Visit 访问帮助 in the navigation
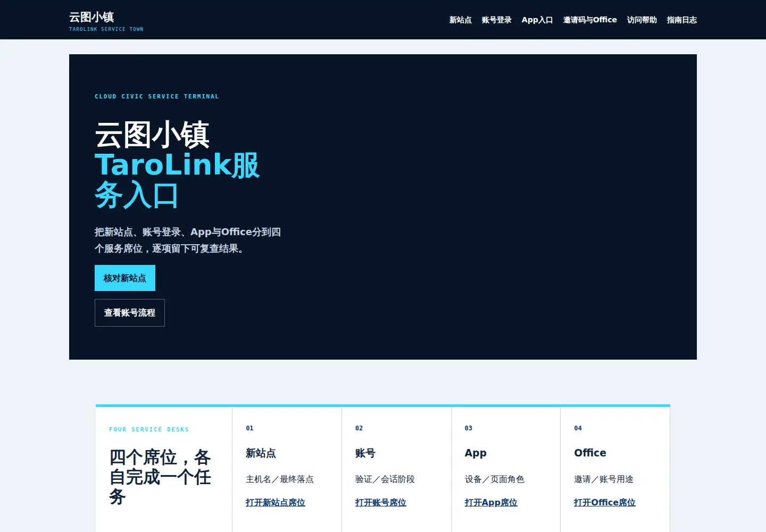 pyautogui.click(x=642, y=20)
